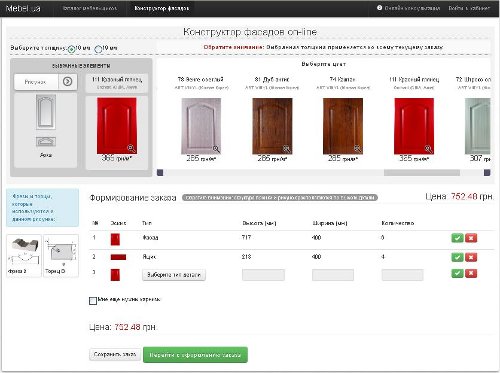Delete row 3 with the red X

coord(471,273)
